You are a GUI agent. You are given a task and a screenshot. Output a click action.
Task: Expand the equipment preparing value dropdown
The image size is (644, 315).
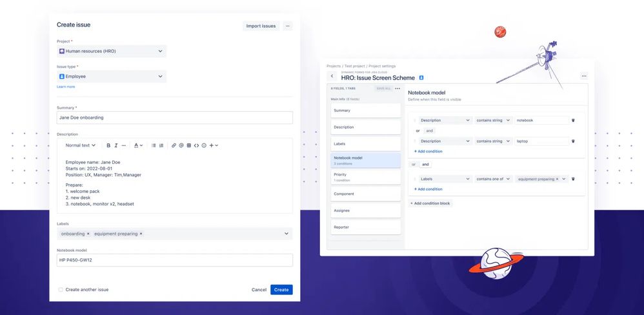565,179
